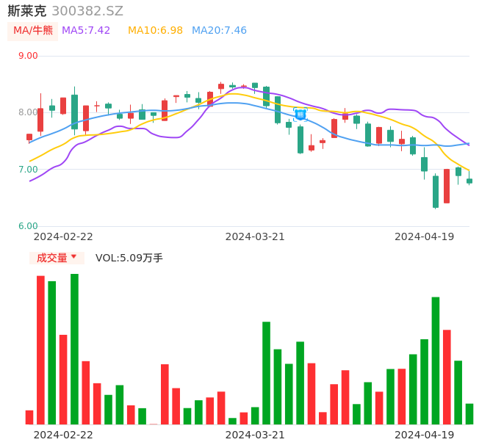Click the tall green volume bar in late April
504x445 pixels.
click(436, 361)
